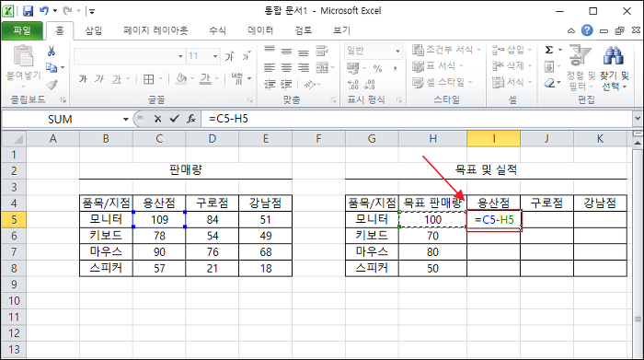Viewport: 644px width, 360px height.
Task: Click the Undo arrow icon
Action: [44, 11]
